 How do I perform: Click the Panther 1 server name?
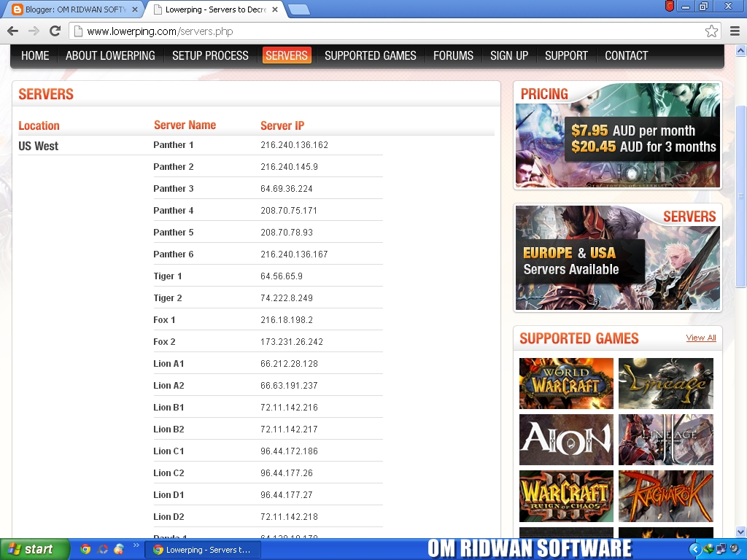[x=174, y=145]
